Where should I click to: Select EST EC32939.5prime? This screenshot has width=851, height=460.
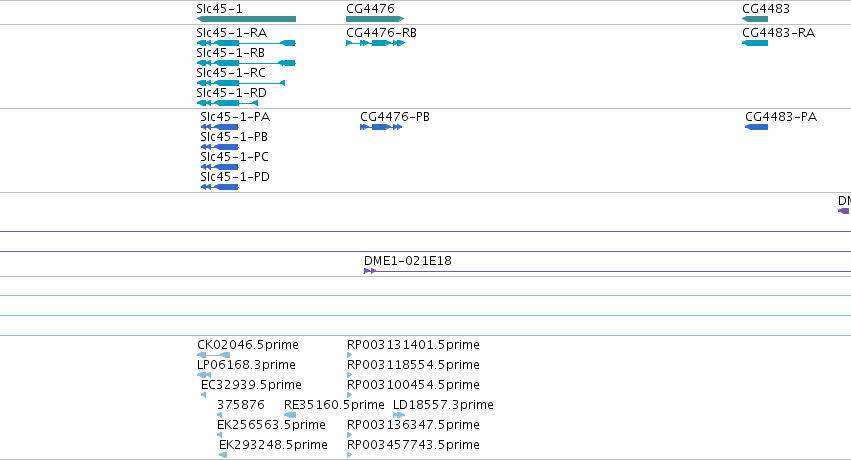pos(204,395)
